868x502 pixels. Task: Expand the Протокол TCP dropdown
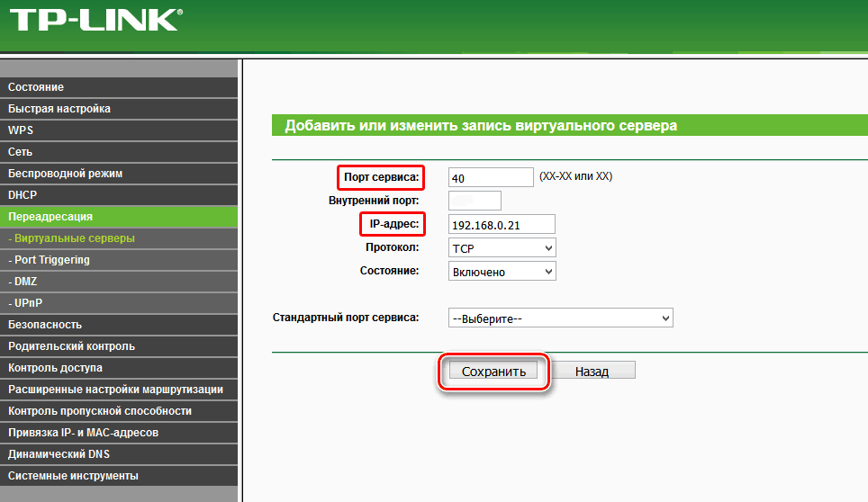point(502,247)
